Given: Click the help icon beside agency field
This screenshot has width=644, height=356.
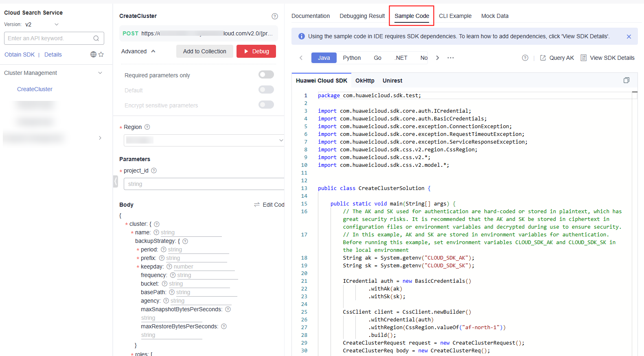Looking at the screenshot, I should (166, 301).
